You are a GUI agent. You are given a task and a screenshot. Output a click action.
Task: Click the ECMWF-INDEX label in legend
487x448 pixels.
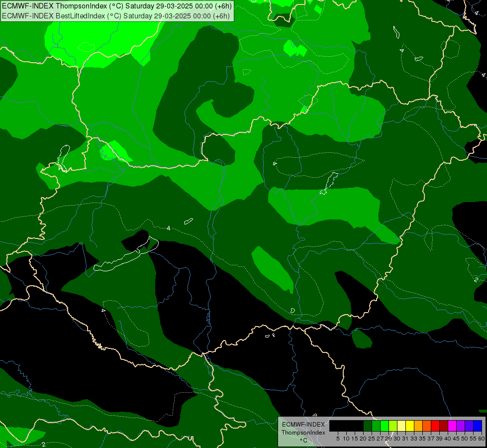[303, 425]
